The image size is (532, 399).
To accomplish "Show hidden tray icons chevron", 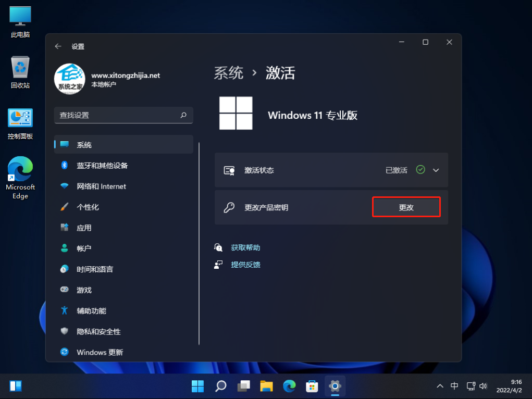I will point(440,386).
